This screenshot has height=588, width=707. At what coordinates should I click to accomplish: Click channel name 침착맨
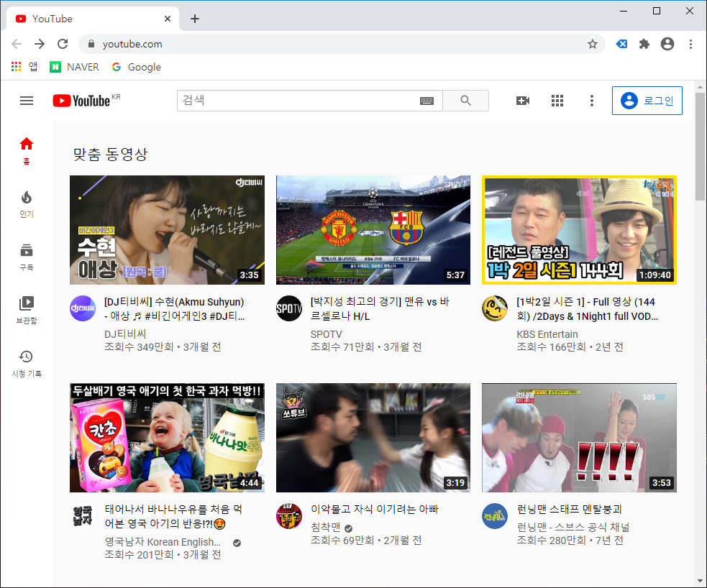pos(326,527)
